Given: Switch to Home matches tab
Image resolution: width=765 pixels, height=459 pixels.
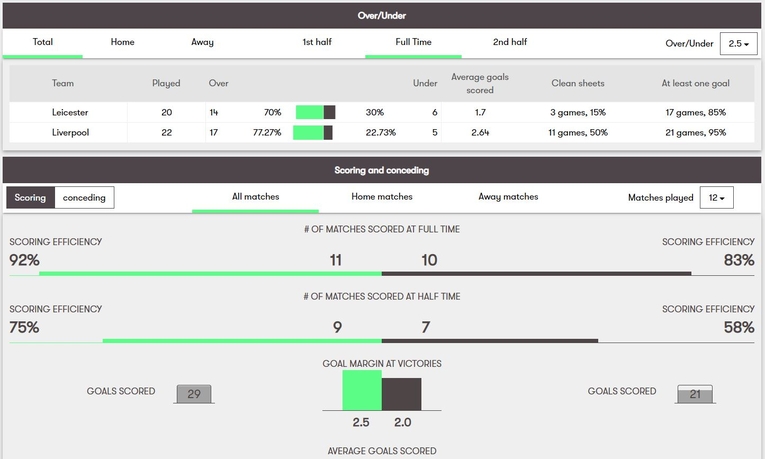Looking at the screenshot, I should tap(381, 197).
